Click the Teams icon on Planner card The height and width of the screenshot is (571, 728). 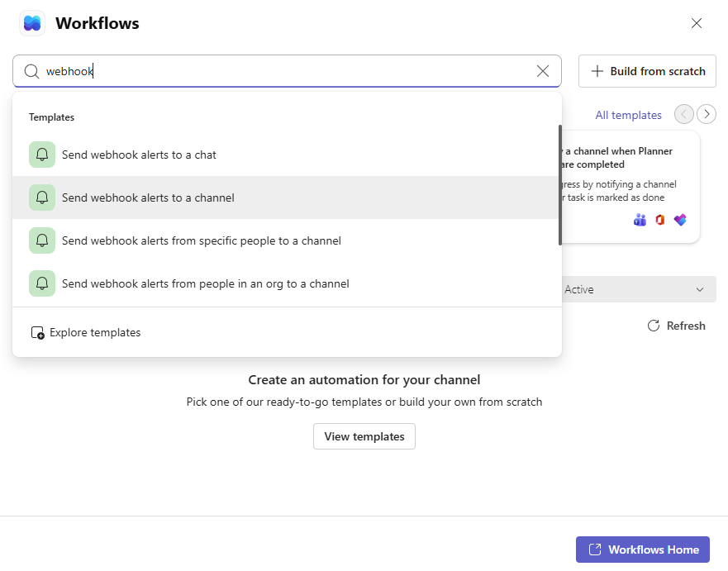coord(640,220)
